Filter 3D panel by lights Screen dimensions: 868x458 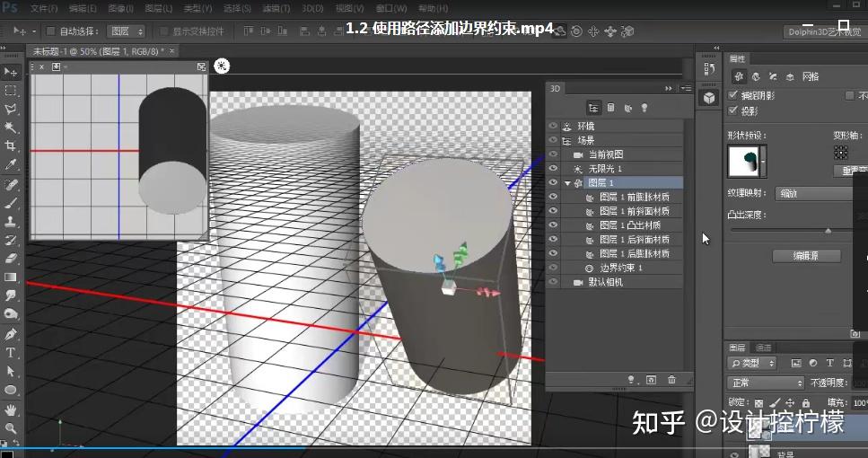coord(644,108)
